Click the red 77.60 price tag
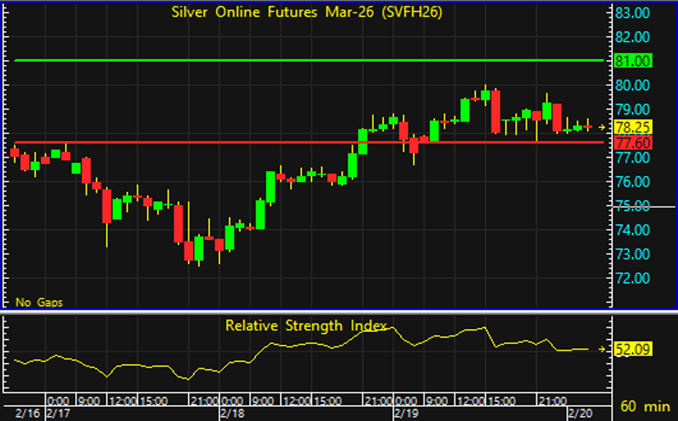 [634, 143]
